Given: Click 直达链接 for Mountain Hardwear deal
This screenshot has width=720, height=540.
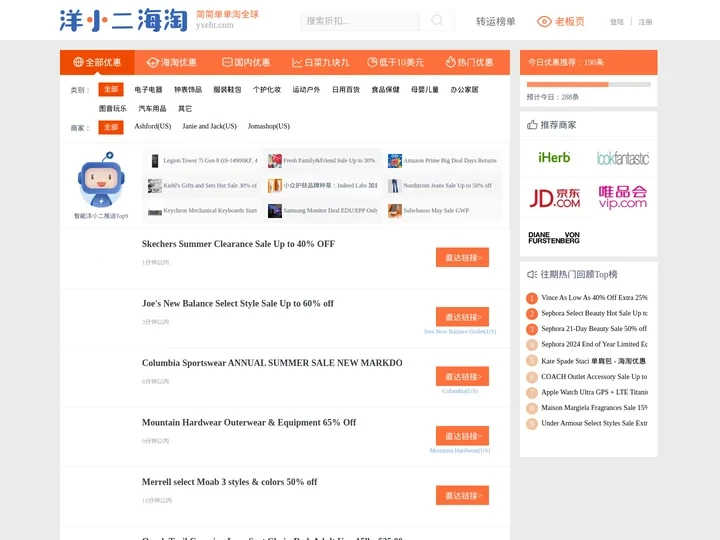Looking at the screenshot, I should click(x=462, y=436).
